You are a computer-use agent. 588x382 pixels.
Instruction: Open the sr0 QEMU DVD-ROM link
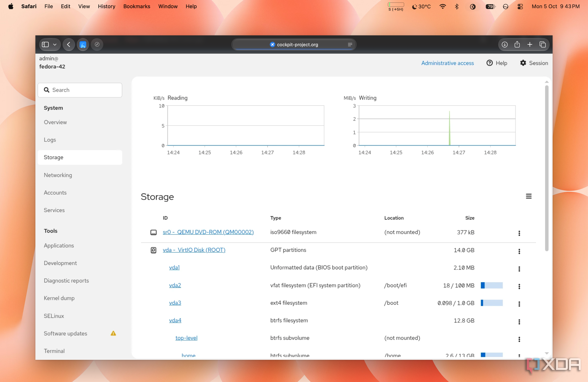pyautogui.click(x=208, y=232)
